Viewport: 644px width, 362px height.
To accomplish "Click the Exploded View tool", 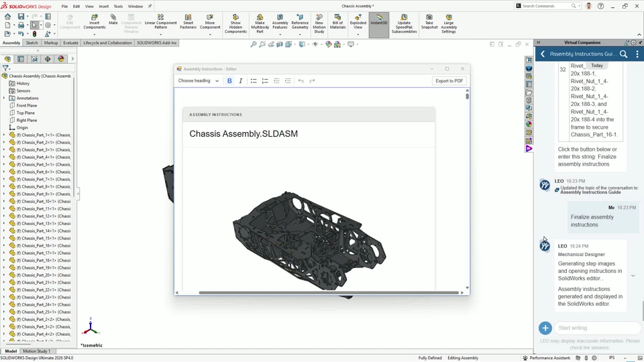I will 358,22.
